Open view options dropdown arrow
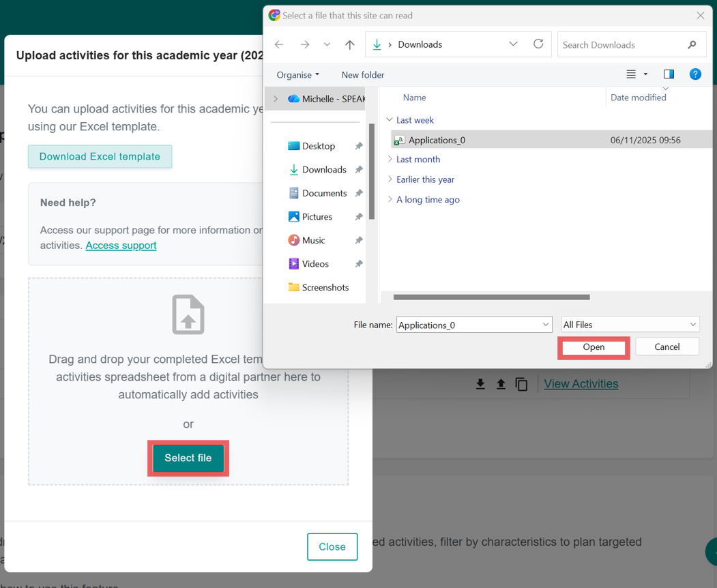This screenshot has height=588, width=717. [645, 74]
